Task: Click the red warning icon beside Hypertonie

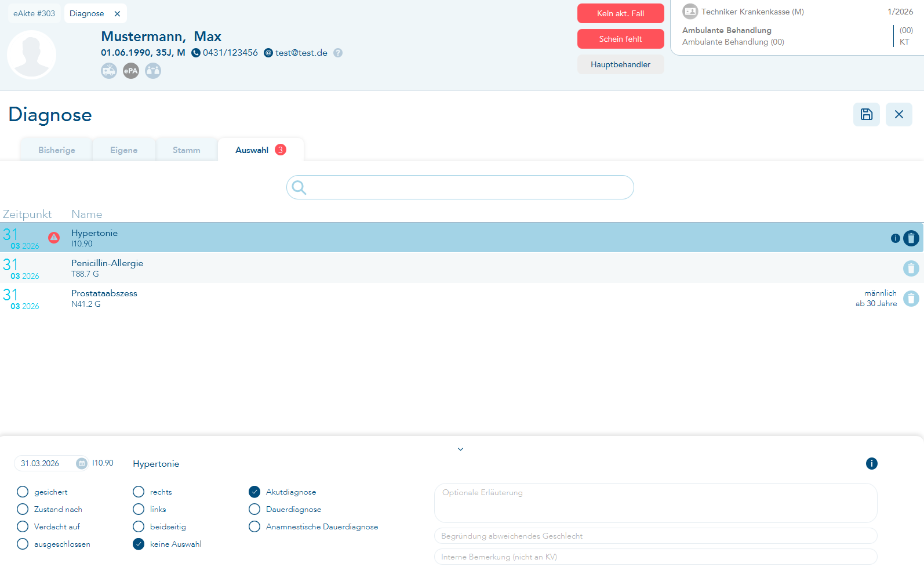Action: click(x=54, y=238)
